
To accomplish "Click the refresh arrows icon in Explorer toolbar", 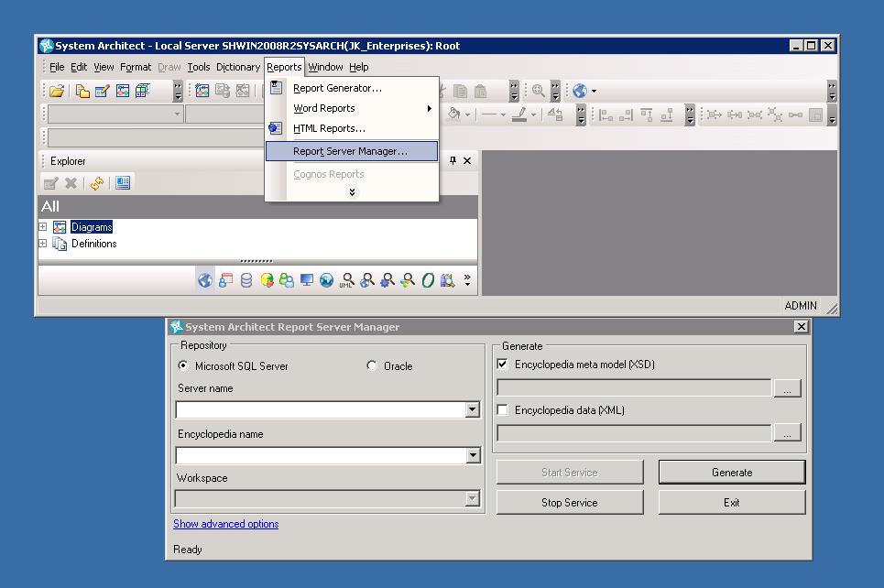I will coord(97,182).
